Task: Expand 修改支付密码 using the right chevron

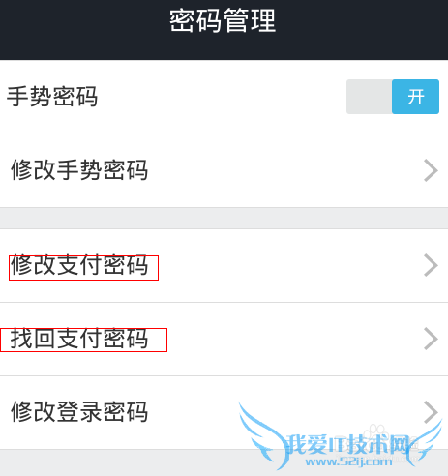Action: (x=431, y=265)
